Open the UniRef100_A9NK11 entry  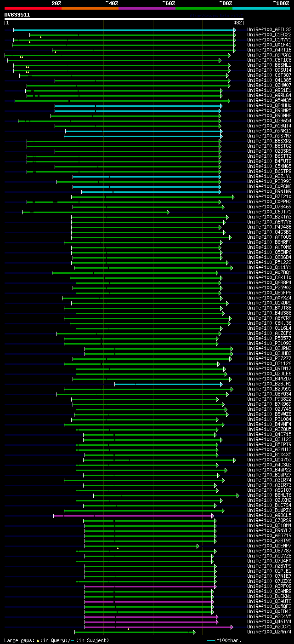coord(269,131)
